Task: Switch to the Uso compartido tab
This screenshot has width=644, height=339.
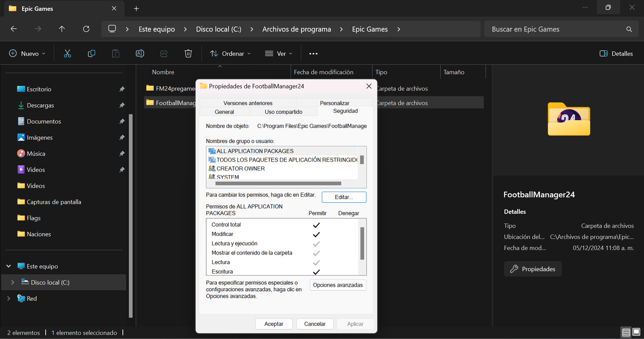Action: click(x=284, y=112)
